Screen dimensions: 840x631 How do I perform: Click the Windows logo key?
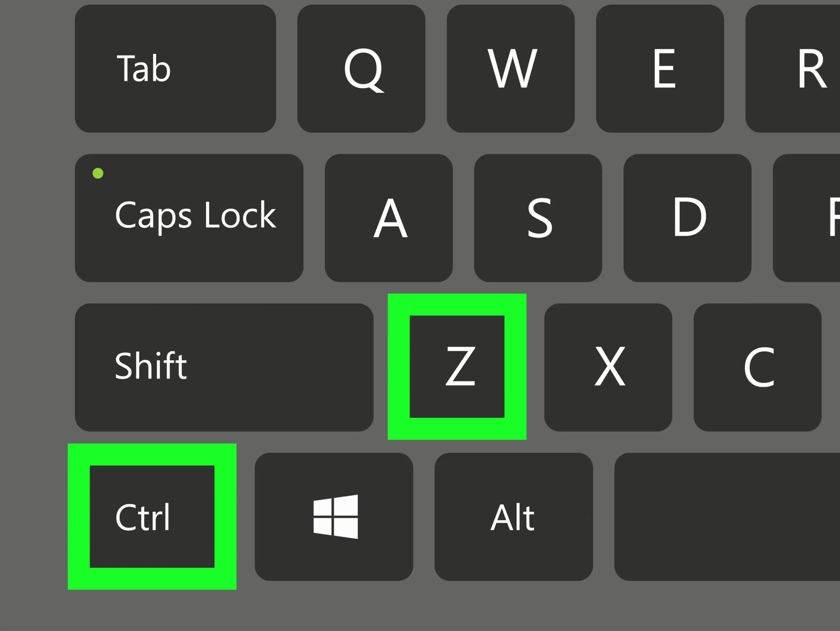click(334, 517)
